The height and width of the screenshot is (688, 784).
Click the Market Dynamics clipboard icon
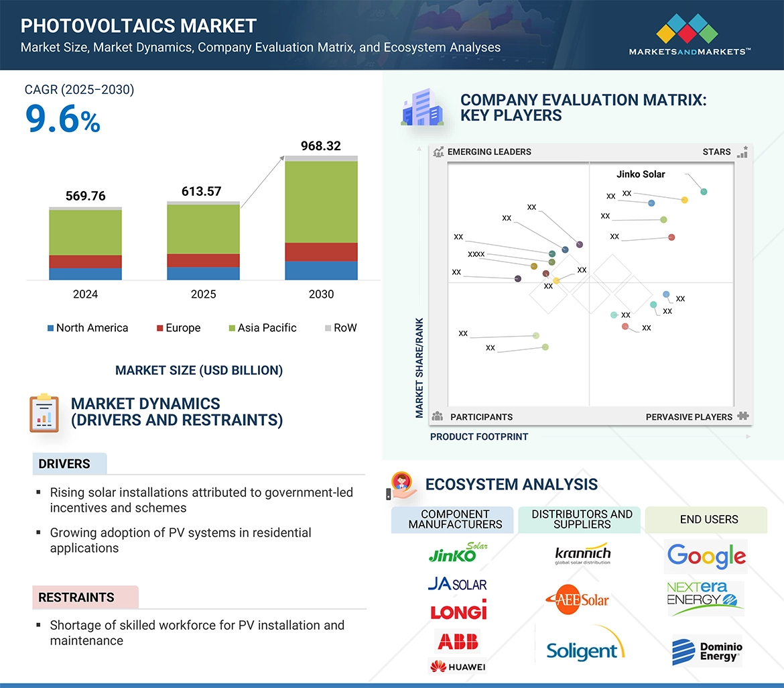(x=44, y=412)
